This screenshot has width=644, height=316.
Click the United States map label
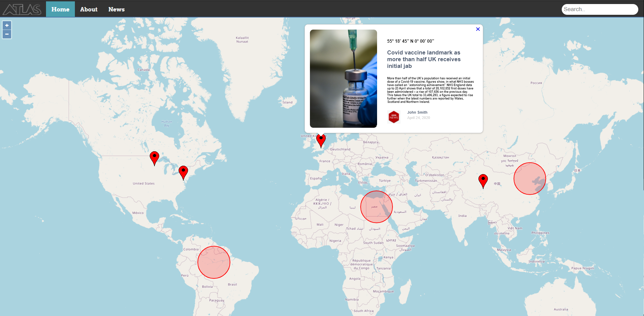(144, 184)
